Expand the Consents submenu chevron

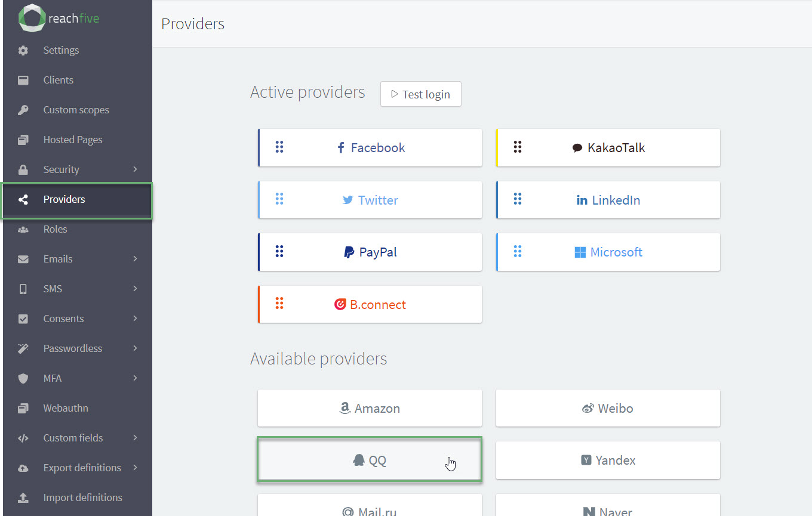click(x=136, y=319)
